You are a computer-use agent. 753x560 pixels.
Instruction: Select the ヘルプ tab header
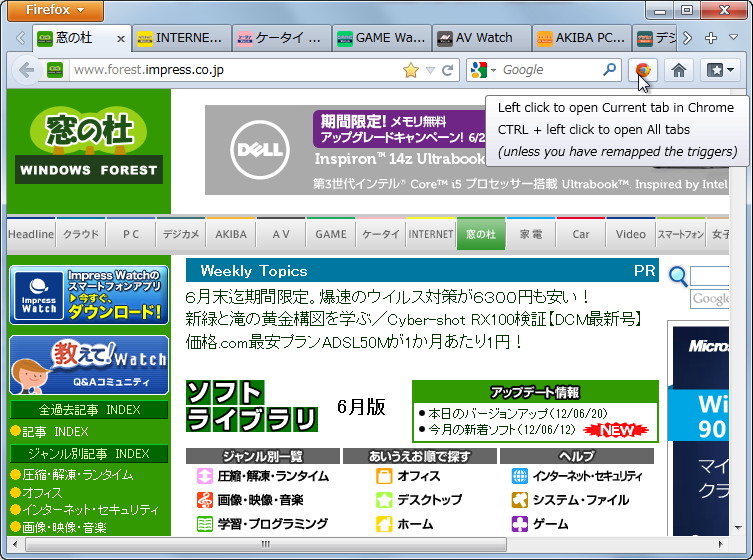tap(577, 456)
